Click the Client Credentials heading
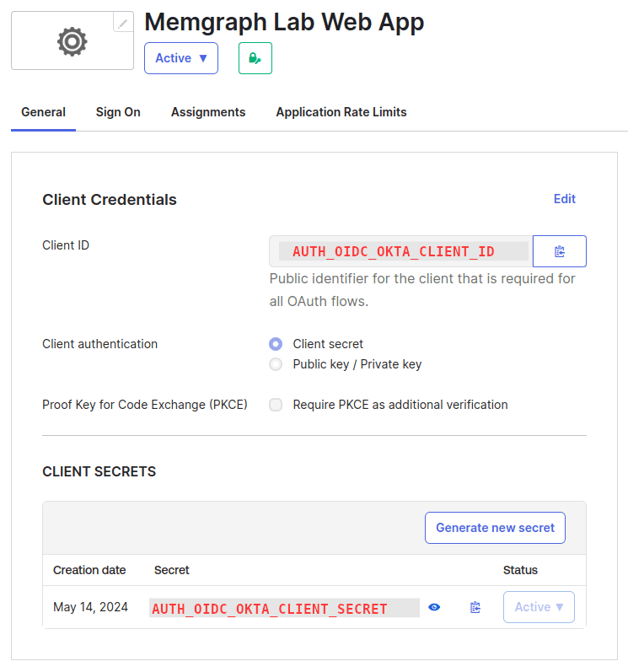This screenshot has height=672, width=628. [110, 200]
